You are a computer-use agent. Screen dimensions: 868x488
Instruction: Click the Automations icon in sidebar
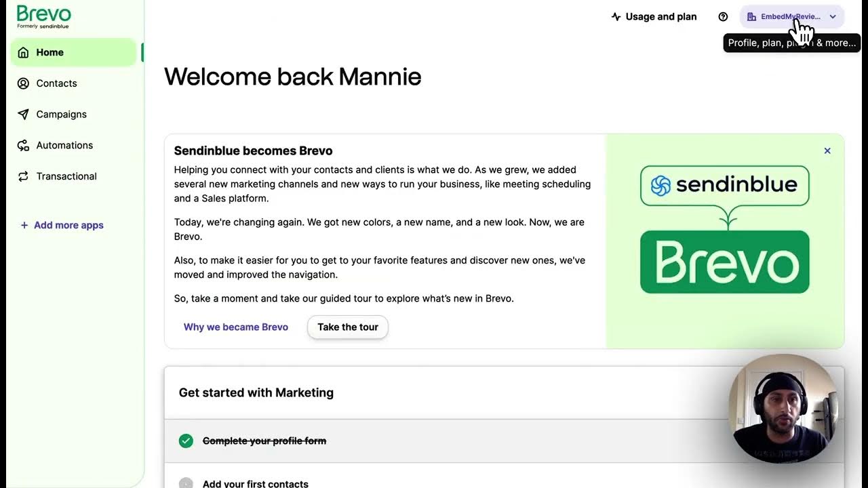tap(23, 146)
